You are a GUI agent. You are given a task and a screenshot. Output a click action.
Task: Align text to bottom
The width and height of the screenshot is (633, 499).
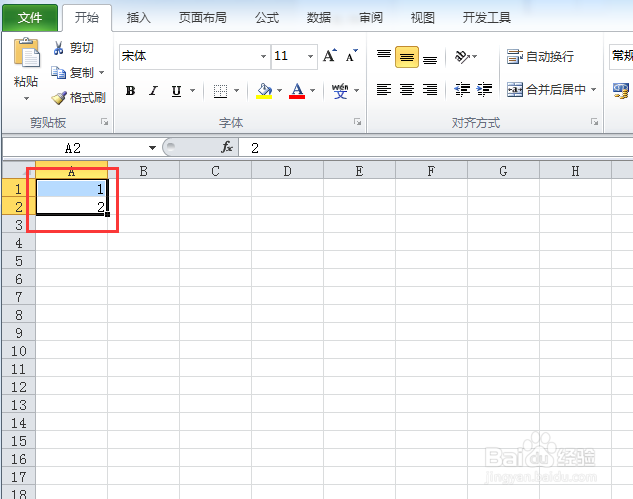[x=430, y=57]
